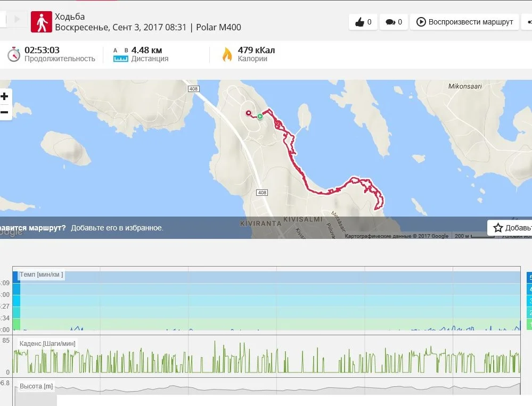Click the red walking activity icon
This screenshot has width=532, height=406.
pyautogui.click(x=42, y=22)
